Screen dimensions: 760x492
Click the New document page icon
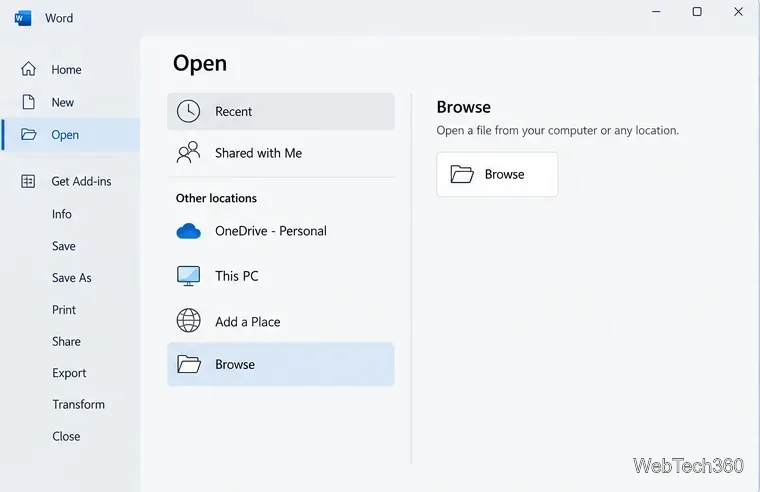point(29,102)
